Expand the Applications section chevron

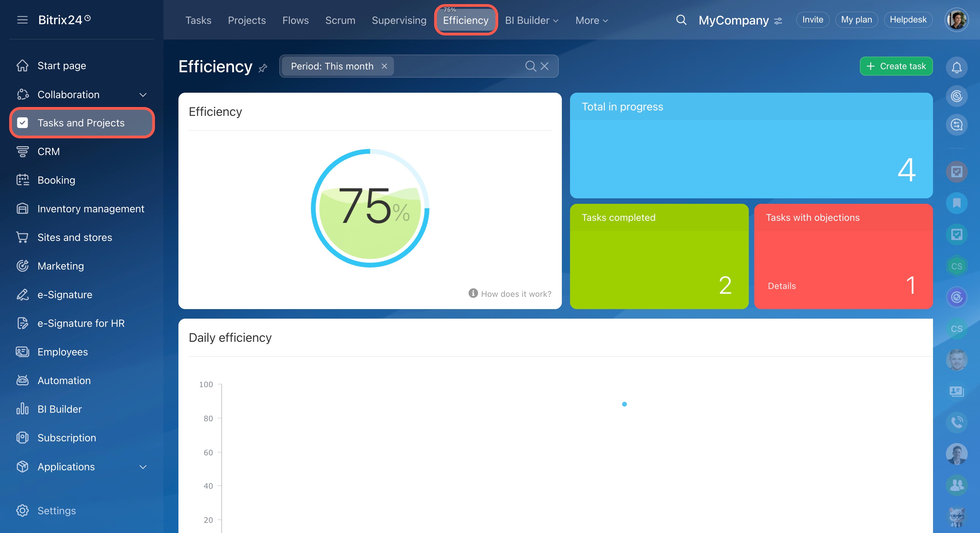coord(143,467)
